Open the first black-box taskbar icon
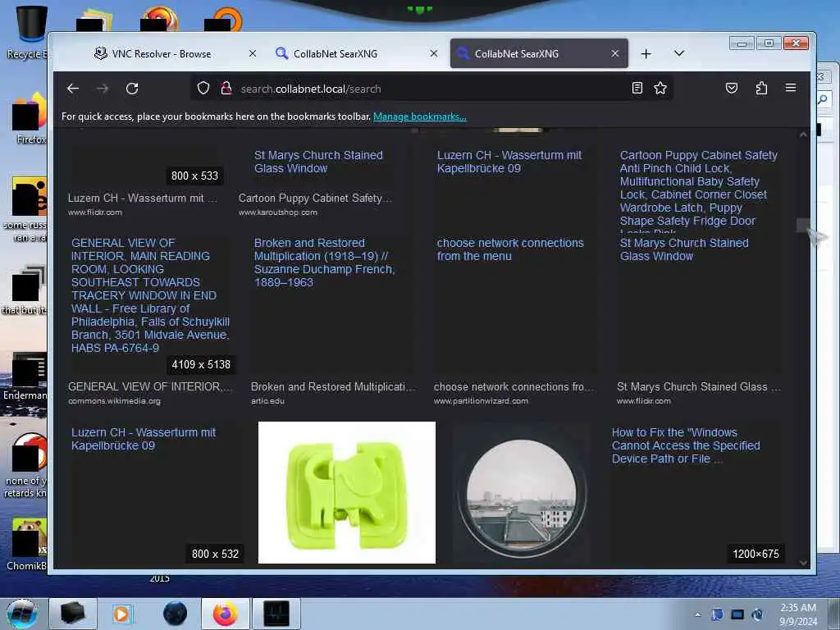840x630 pixels. click(x=72, y=614)
